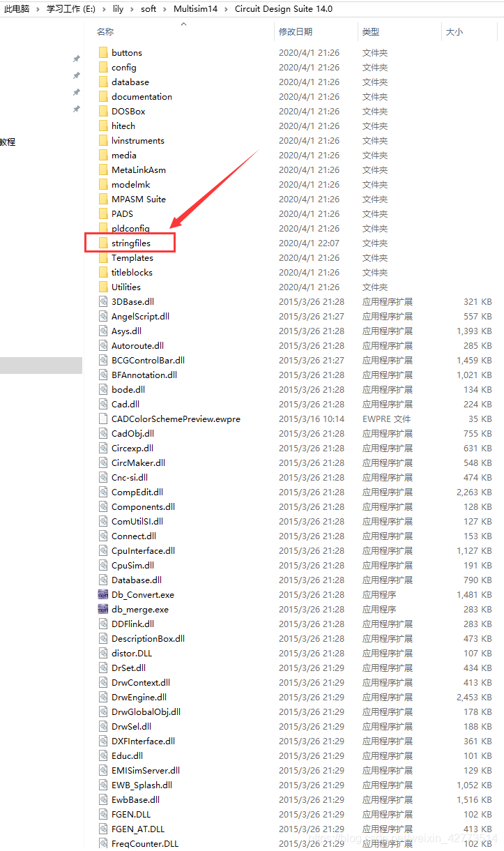
Task: Click the stringfiles folder icon
Action: [103, 243]
